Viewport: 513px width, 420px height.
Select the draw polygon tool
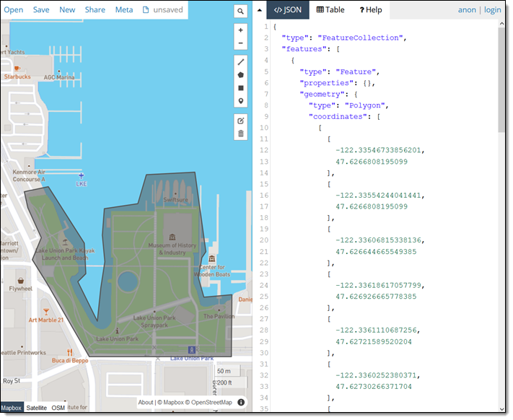(241, 75)
